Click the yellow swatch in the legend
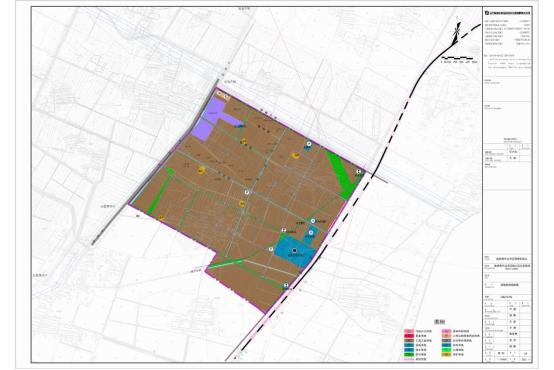The height and width of the screenshot is (370, 554). click(447, 354)
